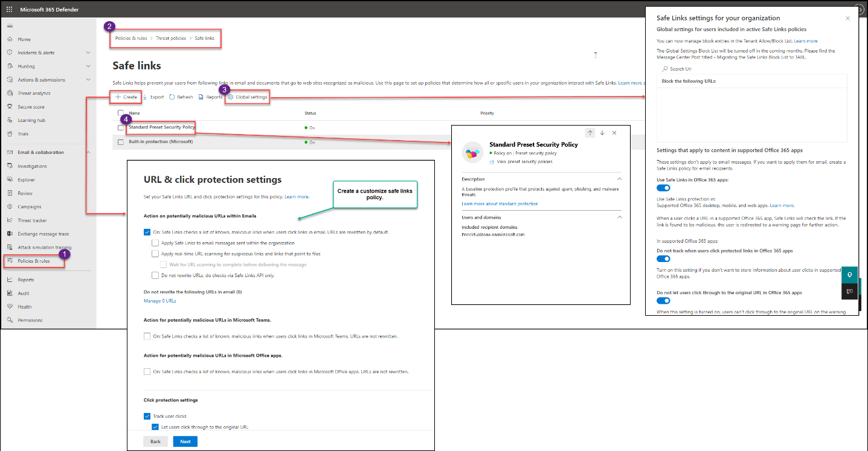Uncheck Track user clicks
The width and height of the screenshot is (868, 451).
[147, 416]
